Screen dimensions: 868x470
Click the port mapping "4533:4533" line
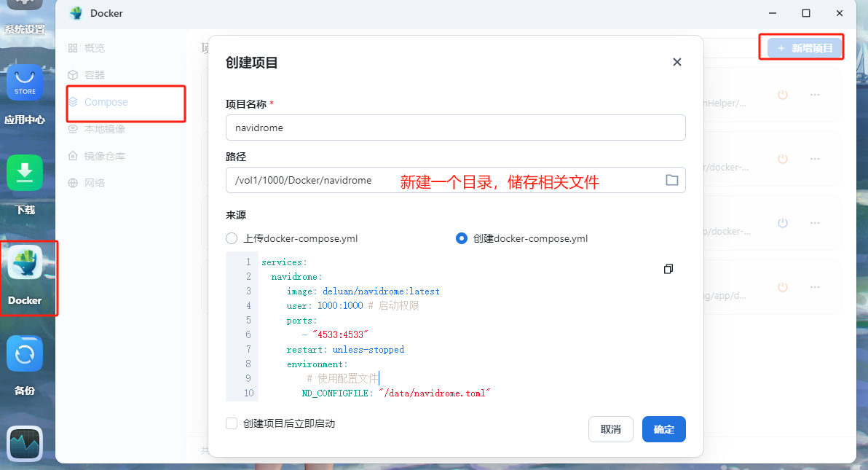335,334
